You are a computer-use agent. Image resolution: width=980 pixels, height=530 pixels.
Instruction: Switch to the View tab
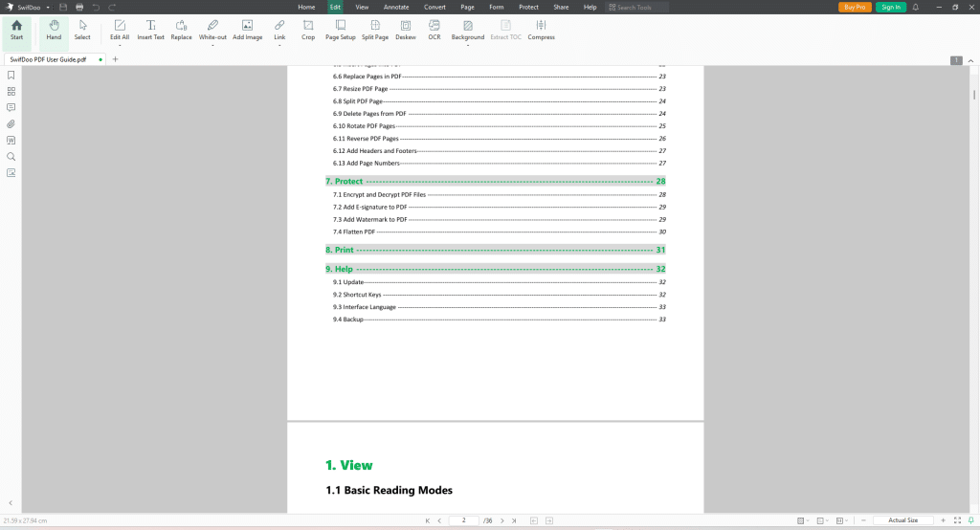pyautogui.click(x=362, y=7)
